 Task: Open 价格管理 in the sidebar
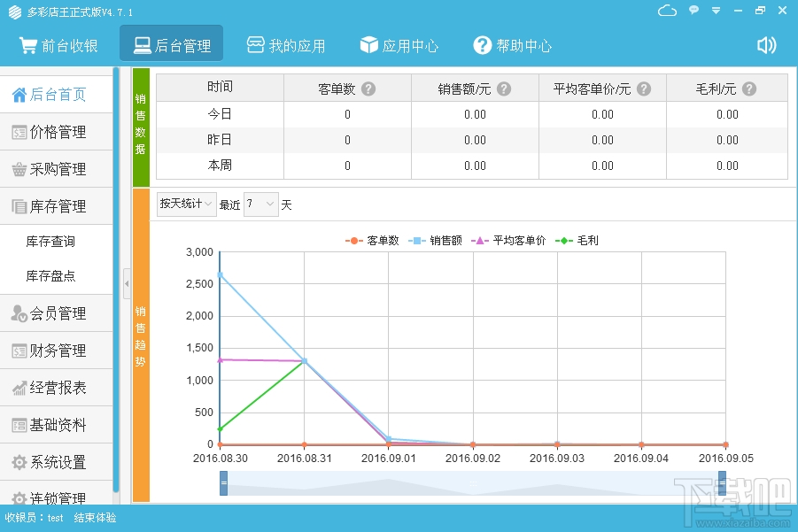(x=56, y=132)
